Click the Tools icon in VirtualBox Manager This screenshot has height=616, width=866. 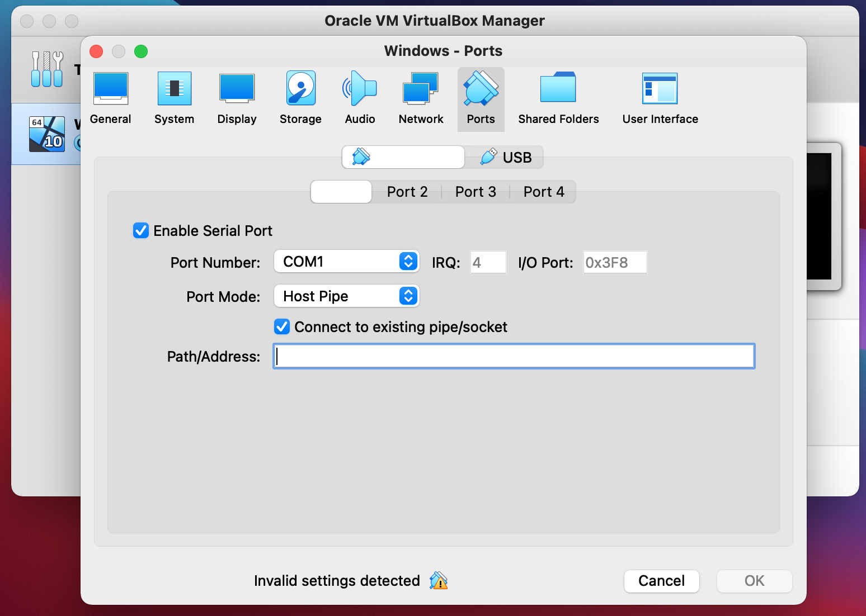47,69
